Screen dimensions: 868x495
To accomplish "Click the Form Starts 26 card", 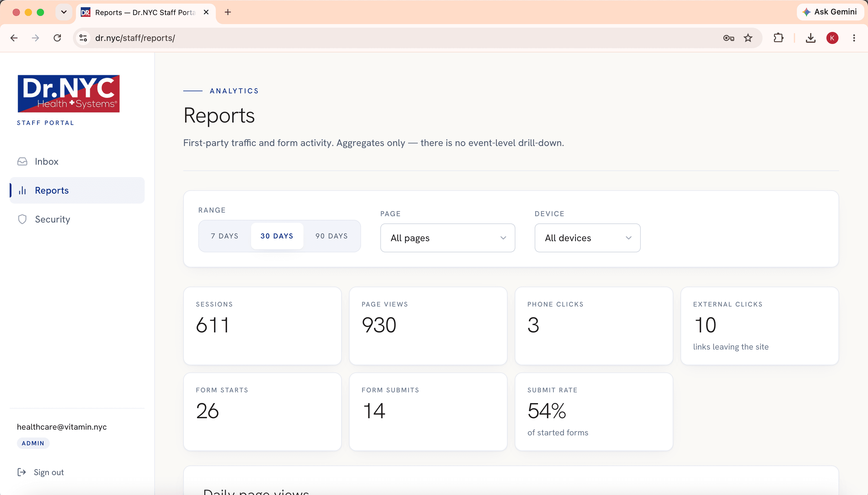I will [x=262, y=412].
